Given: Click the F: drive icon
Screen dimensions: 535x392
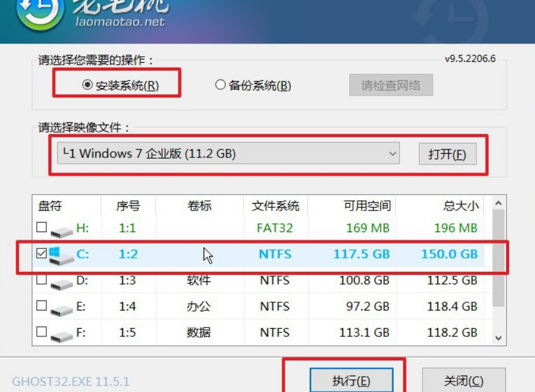Looking at the screenshot, I should (61, 336).
